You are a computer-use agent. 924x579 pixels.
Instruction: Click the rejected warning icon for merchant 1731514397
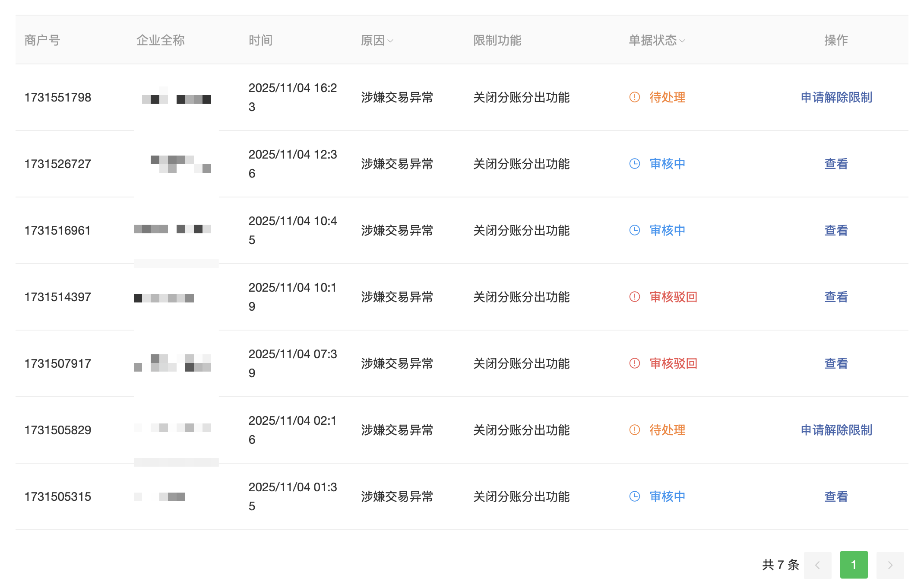[634, 297]
